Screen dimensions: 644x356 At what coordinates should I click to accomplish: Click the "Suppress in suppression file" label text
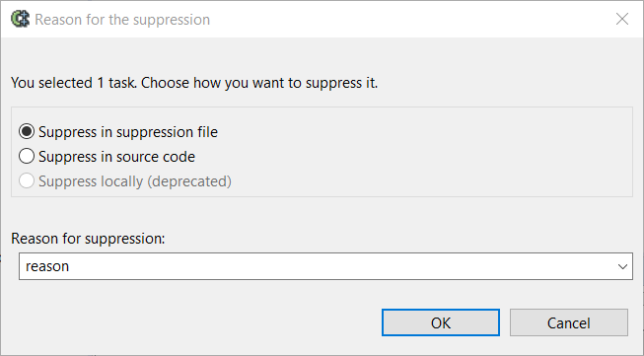pyautogui.click(x=128, y=132)
